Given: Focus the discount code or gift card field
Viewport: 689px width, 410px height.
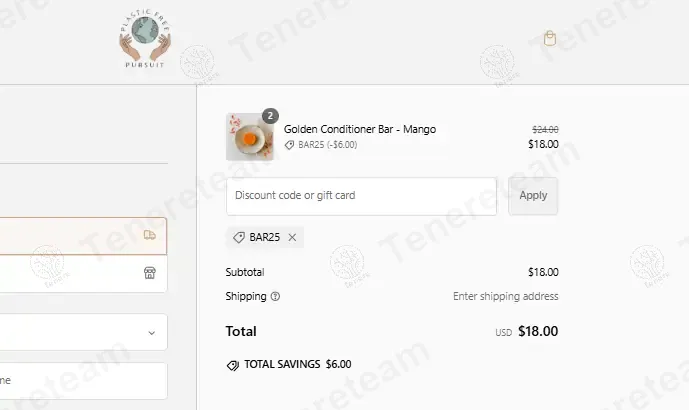Looking at the screenshot, I should point(361,196).
